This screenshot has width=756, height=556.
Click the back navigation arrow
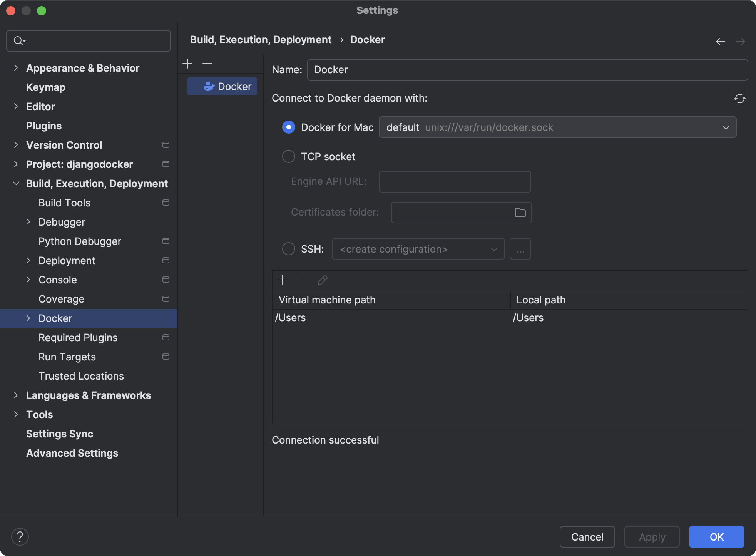tap(721, 42)
